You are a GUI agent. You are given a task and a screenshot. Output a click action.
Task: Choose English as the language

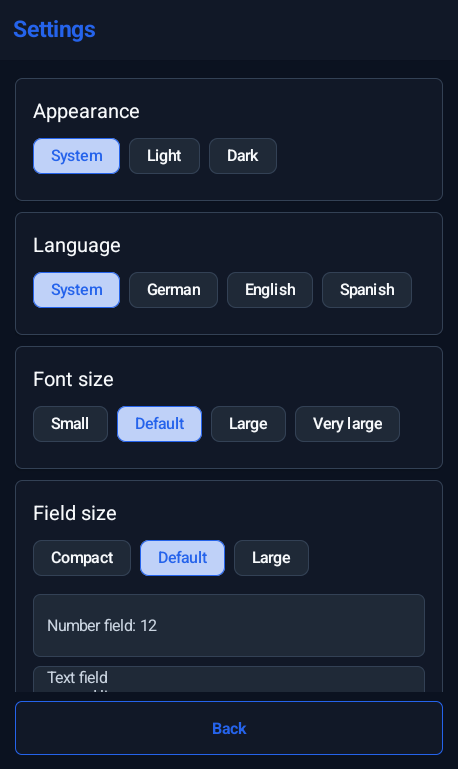click(x=270, y=290)
